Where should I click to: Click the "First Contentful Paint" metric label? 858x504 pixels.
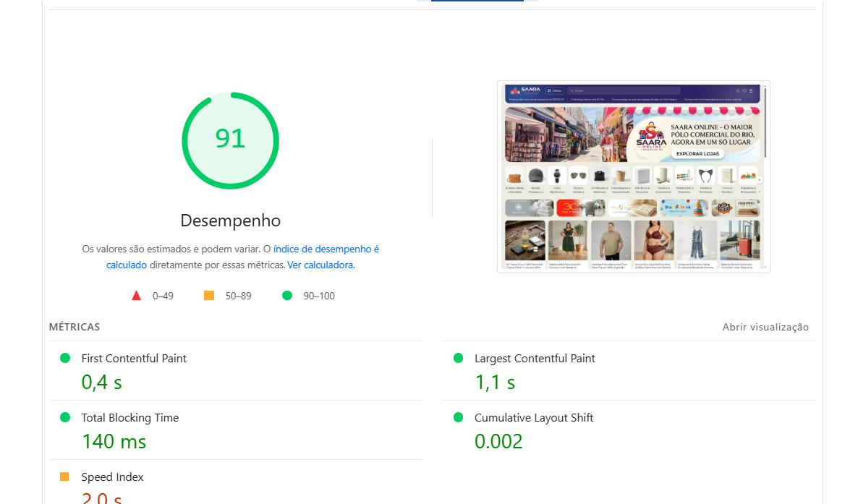134,359
